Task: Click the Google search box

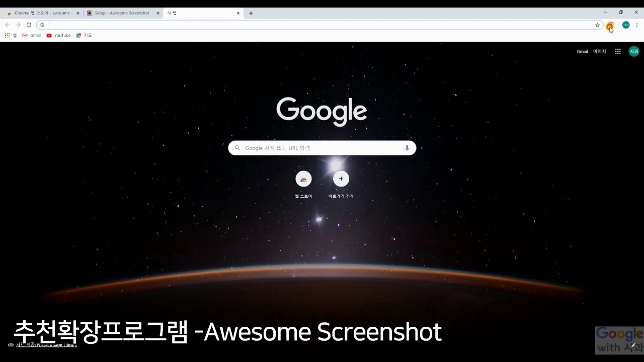Action: [x=322, y=148]
